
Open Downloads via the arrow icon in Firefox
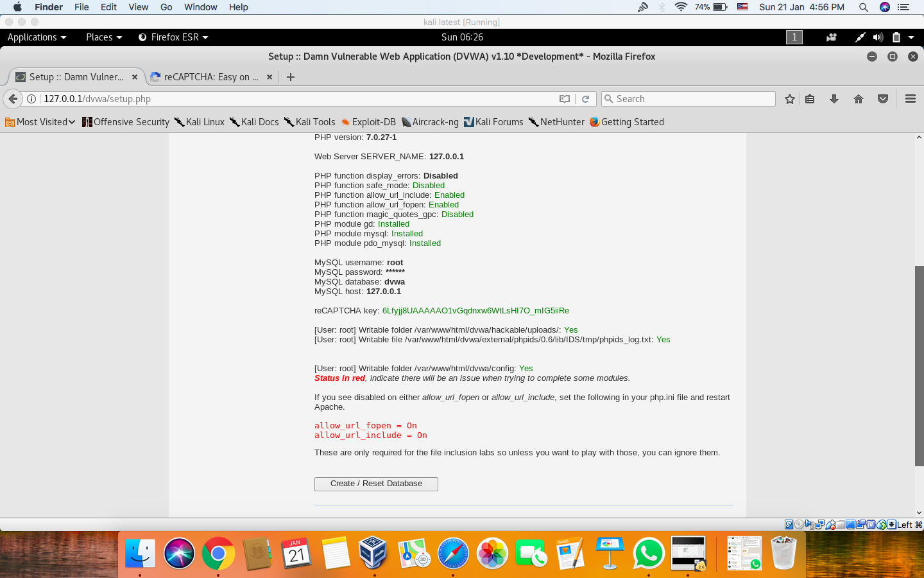[x=834, y=99]
